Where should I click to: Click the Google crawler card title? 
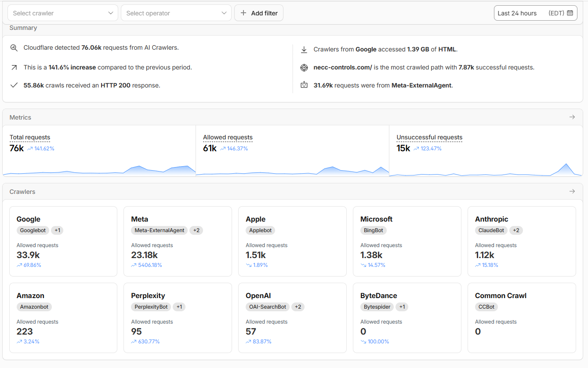29,219
